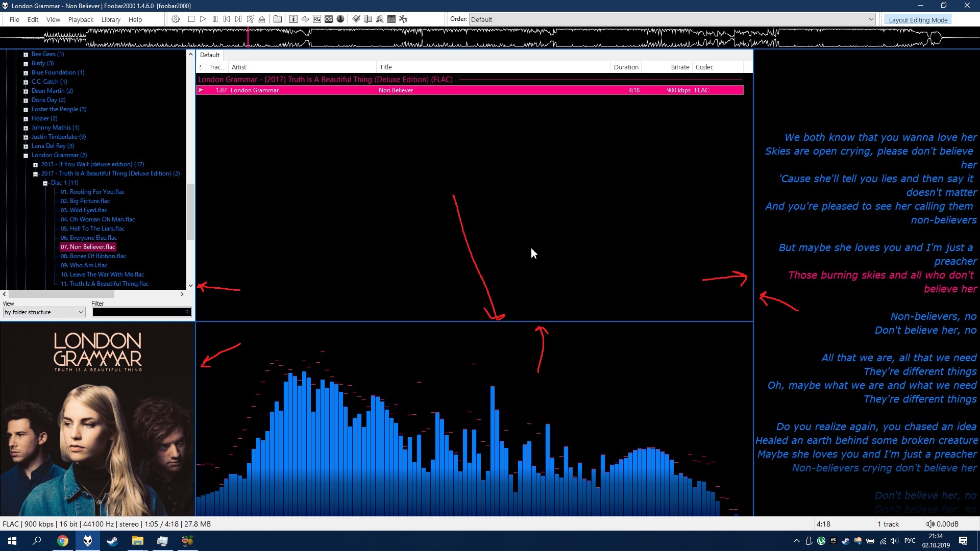
Task: Skip to next track icon
Action: point(238,19)
